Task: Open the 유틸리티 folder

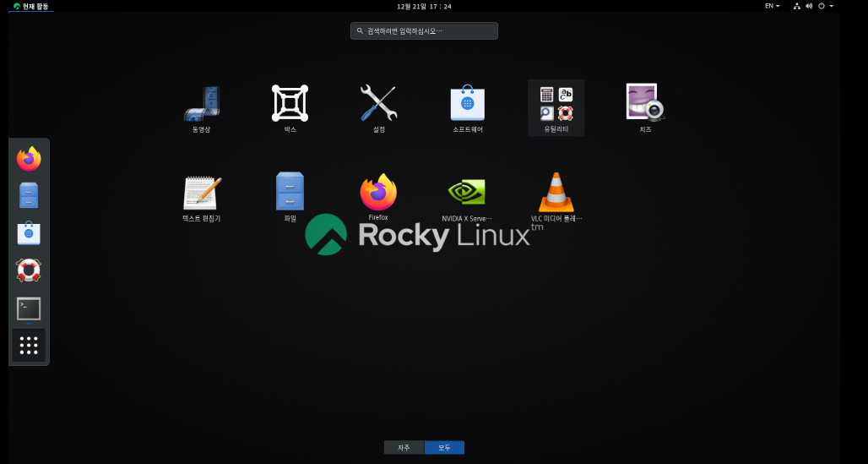Action: point(556,107)
